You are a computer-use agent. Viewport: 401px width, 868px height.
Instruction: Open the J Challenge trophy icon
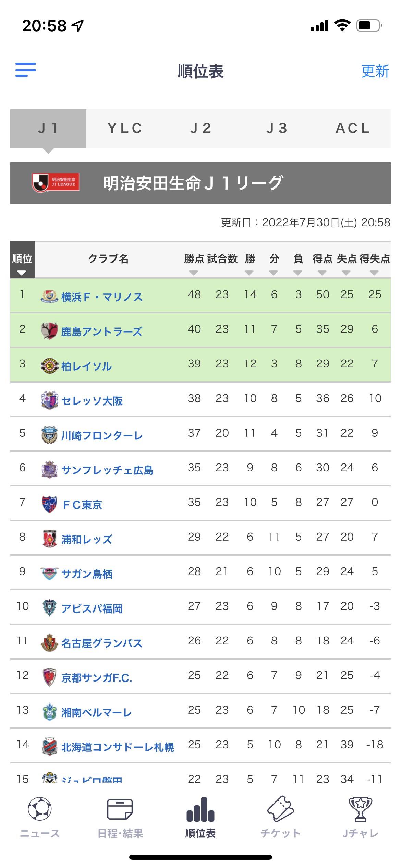(x=361, y=809)
